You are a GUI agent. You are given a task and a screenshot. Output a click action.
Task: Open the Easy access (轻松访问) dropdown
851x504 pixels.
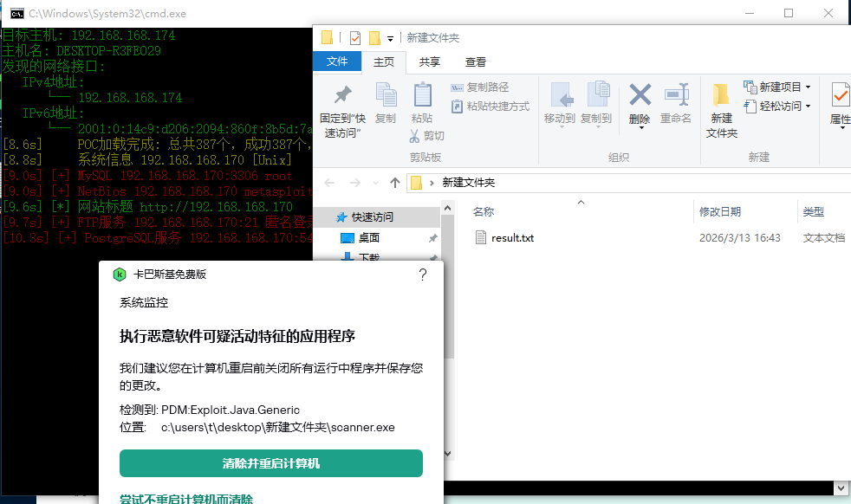click(777, 106)
